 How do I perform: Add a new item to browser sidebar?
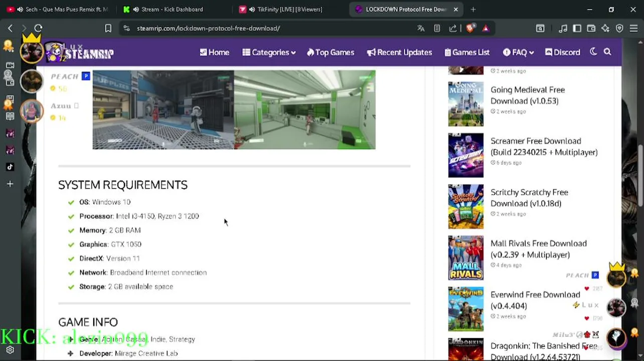tap(10, 184)
